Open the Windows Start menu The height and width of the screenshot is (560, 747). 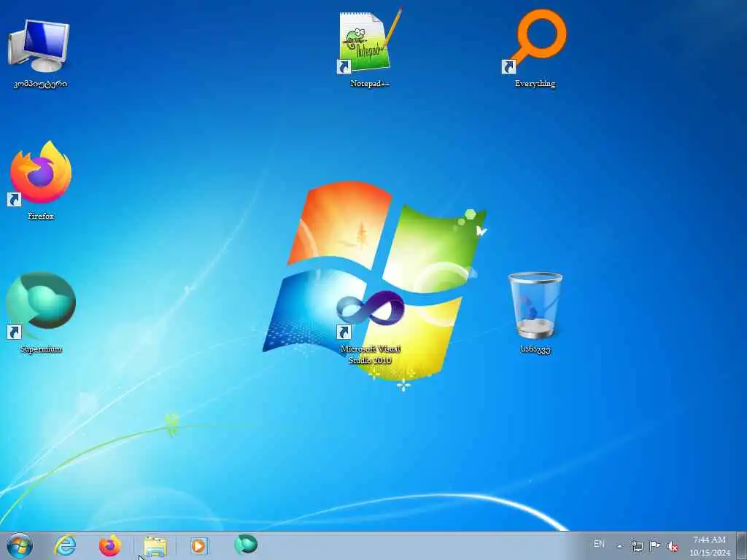(20, 545)
